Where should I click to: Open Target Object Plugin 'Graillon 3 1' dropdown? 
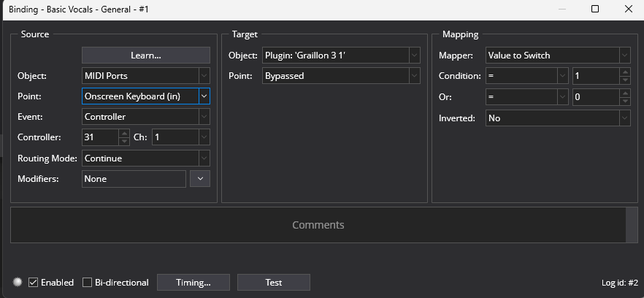click(341, 55)
